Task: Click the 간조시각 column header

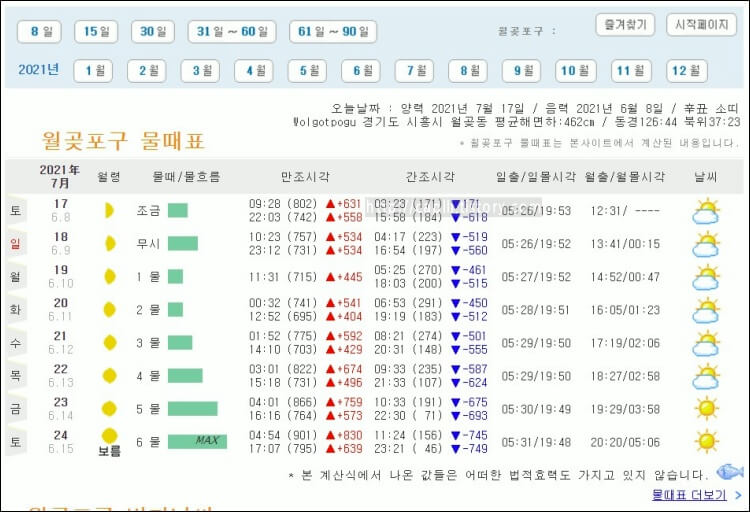Action: pyautogui.click(x=430, y=177)
